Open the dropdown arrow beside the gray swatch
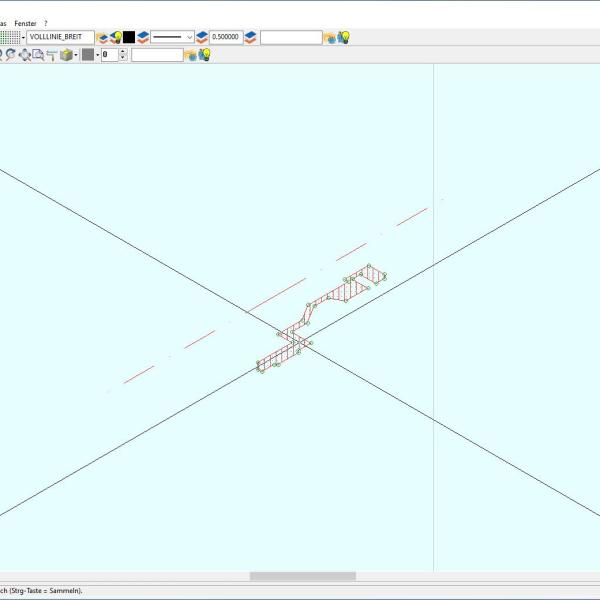The width and height of the screenshot is (600, 600). point(97,55)
